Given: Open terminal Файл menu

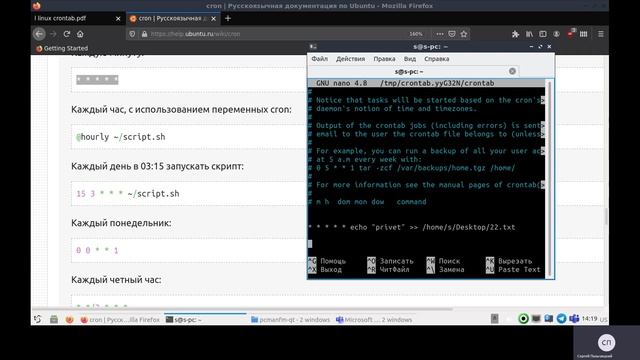Looking at the screenshot, I should [x=320, y=59].
